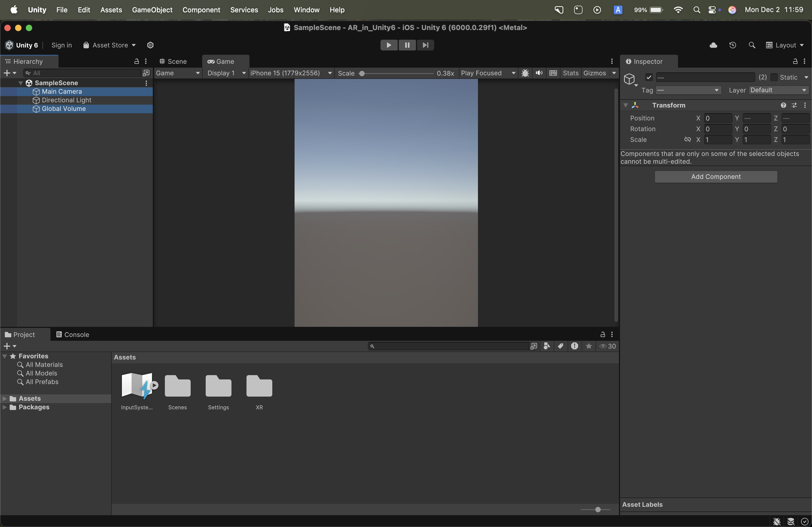The width and height of the screenshot is (812, 527).
Task: Click the Frame Debugger bug icon
Action: [x=525, y=73]
